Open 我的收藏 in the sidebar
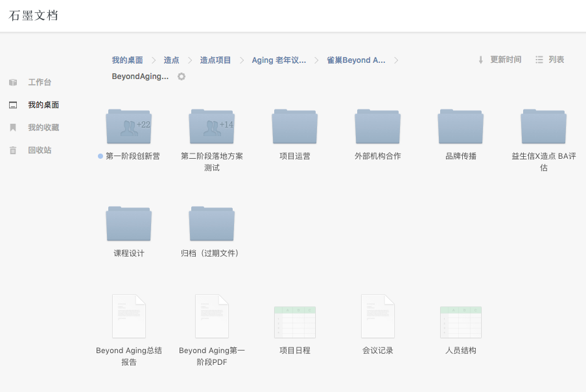This screenshot has width=586, height=392. click(43, 128)
